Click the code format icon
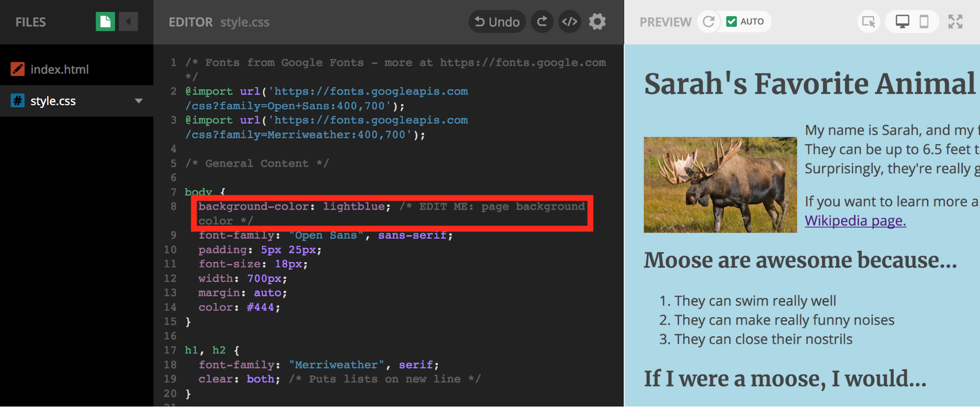This screenshot has height=407, width=980. 569,22
